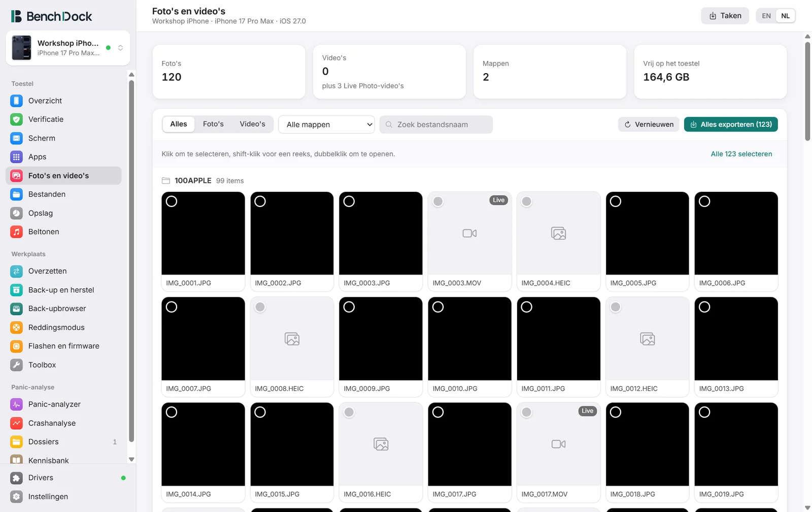
Task: Switch language to EN
Action: point(766,16)
